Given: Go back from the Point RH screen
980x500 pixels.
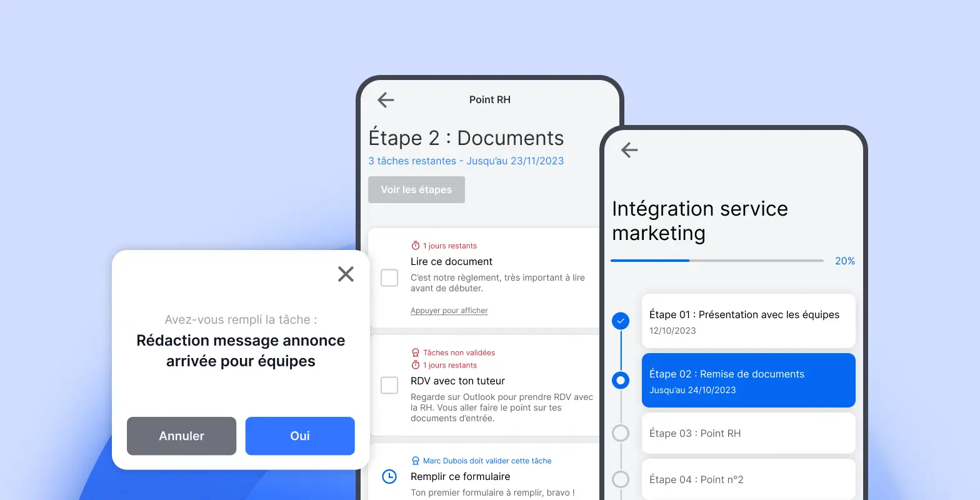Looking at the screenshot, I should (x=386, y=100).
